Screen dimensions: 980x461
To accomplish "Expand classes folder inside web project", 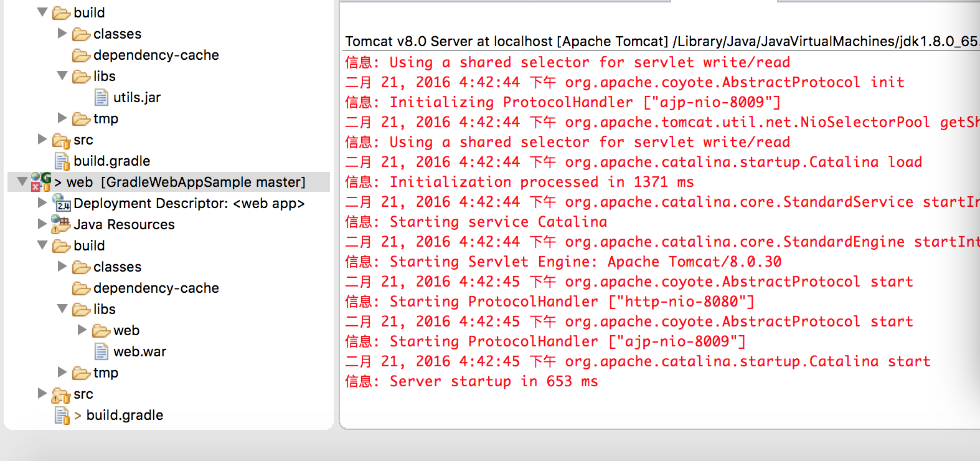I will (62, 266).
